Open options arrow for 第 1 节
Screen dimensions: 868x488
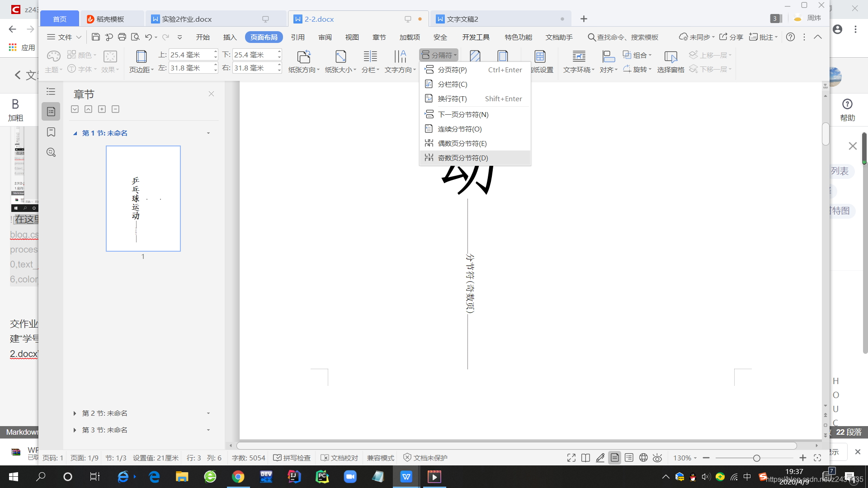(x=208, y=133)
